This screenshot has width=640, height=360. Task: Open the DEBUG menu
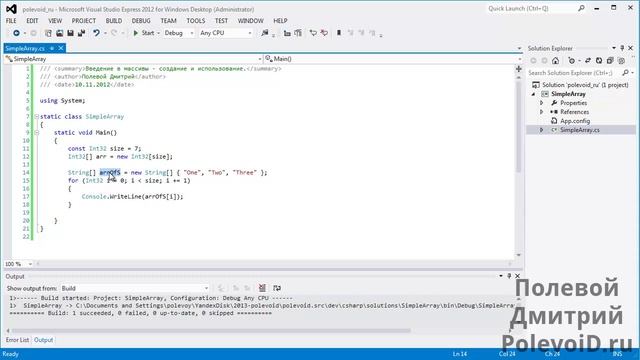pos(141,21)
